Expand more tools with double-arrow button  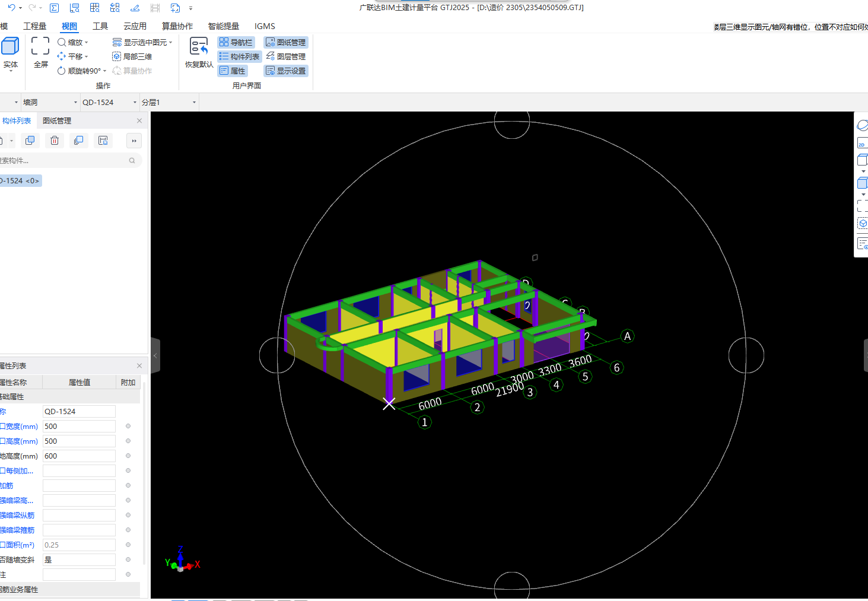pyautogui.click(x=134, y=141)
